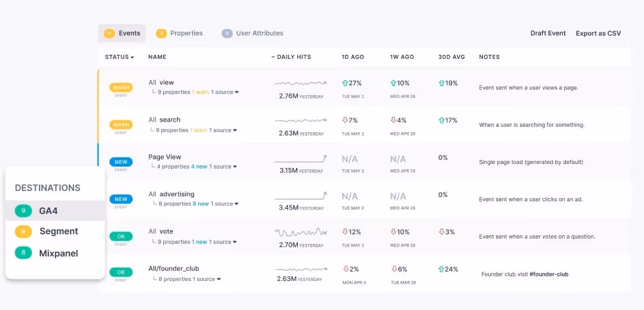Click the Page View daily hits sparkline

tap(301, 159)
